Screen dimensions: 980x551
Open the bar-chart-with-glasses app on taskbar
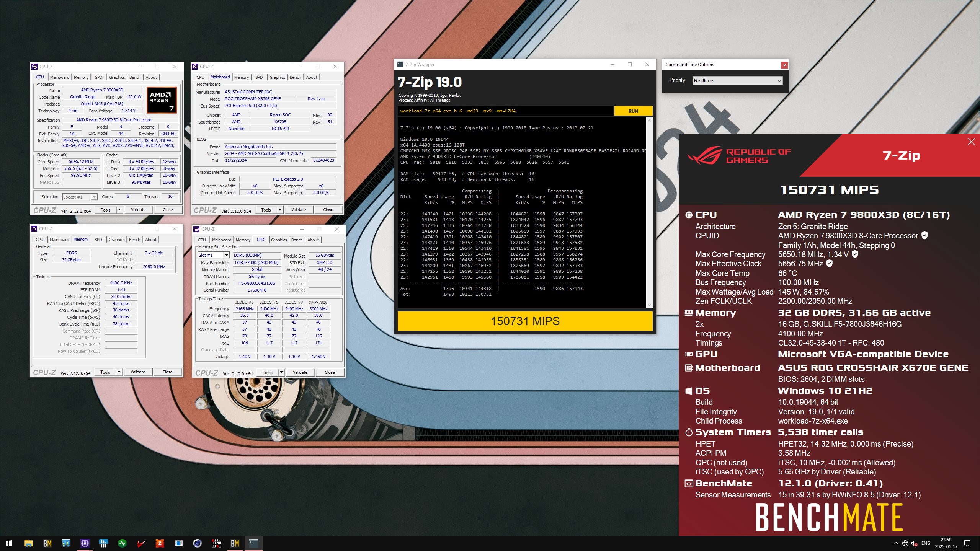coord(66,543)
